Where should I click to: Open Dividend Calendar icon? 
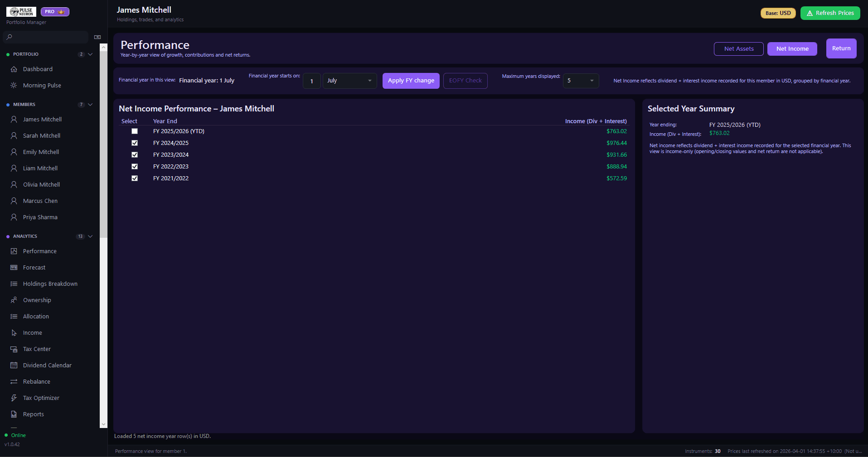pyautogui.click(x=14, y=366)
